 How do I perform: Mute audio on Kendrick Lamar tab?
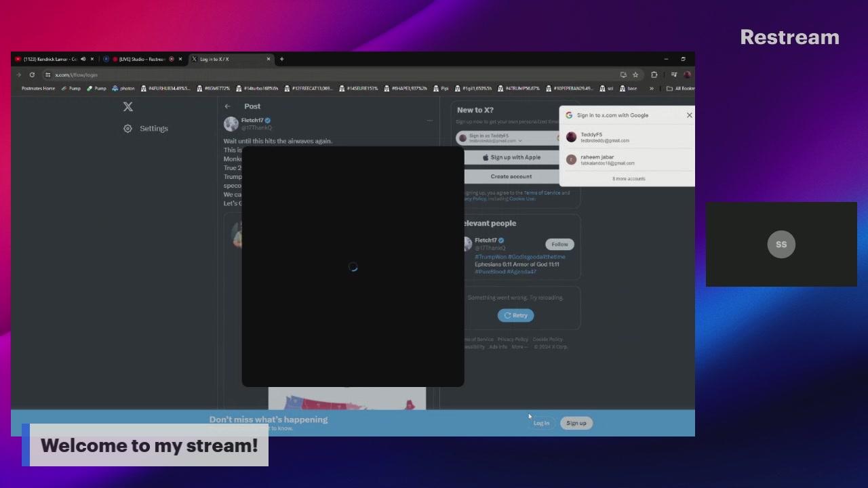83,59
